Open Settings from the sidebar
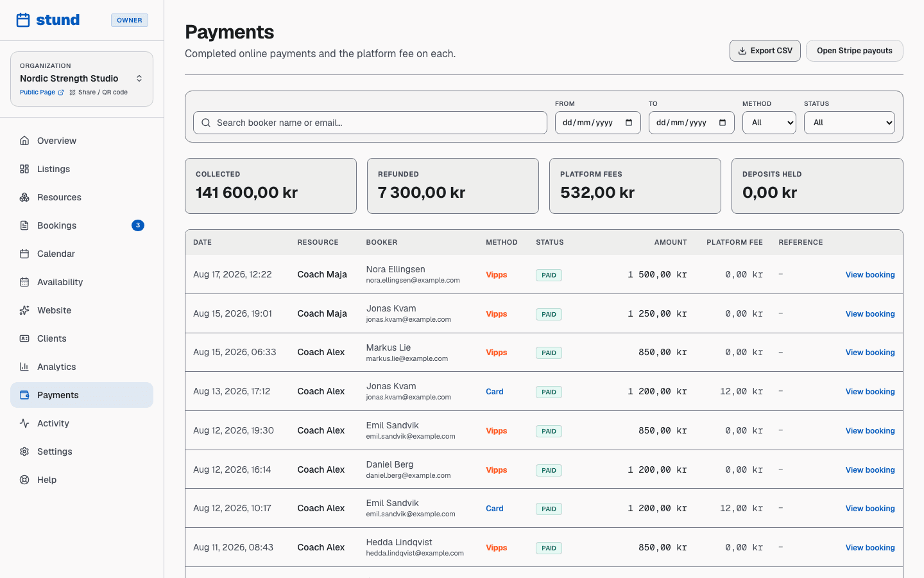 [81, 451]
